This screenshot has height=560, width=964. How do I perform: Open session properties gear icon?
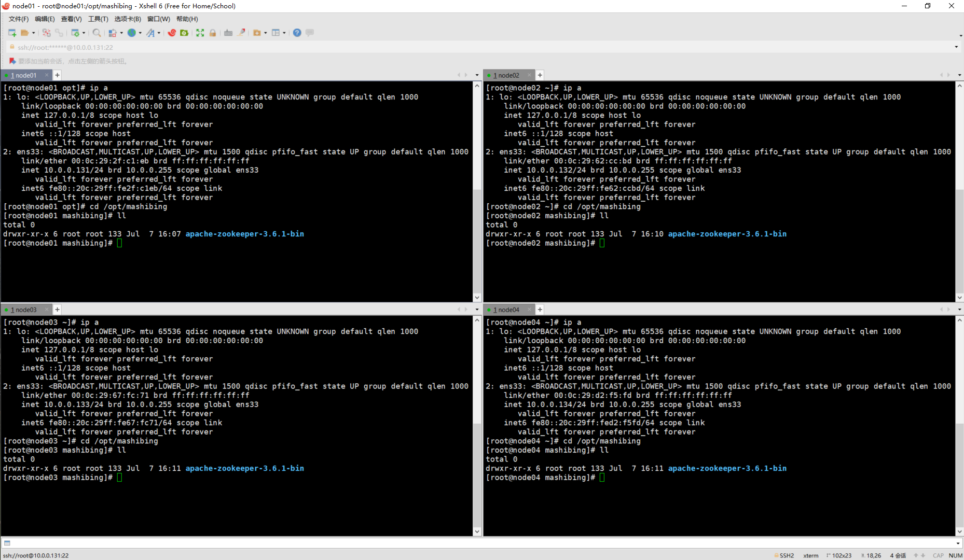tap(75, 33)
